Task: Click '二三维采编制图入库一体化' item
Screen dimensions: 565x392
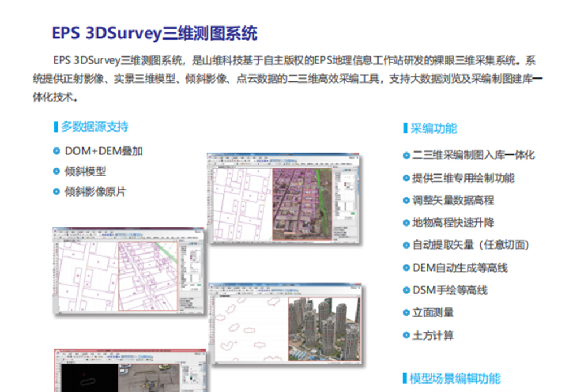Action: [x=473, y=155]
